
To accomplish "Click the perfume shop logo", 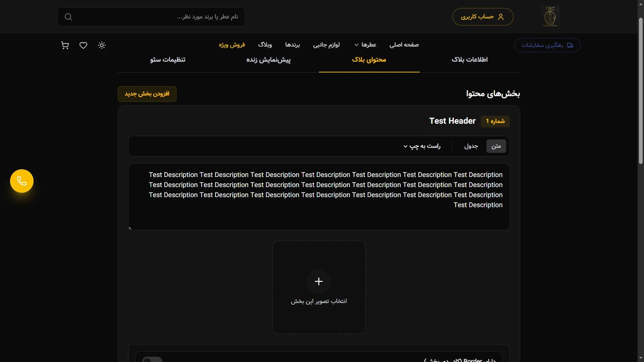I will tap(550, 16).
